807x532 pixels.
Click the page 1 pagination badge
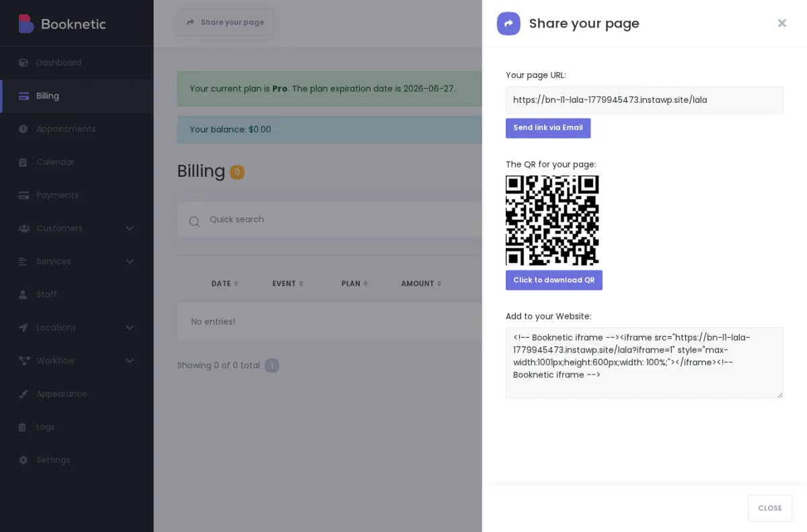(x=272, y=366)
